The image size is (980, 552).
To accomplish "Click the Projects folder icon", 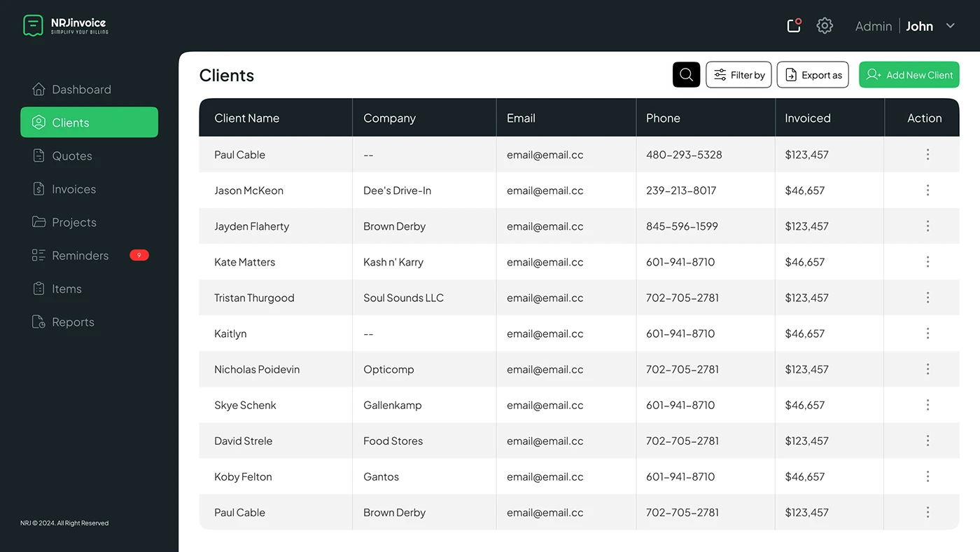I will (39, 222).
